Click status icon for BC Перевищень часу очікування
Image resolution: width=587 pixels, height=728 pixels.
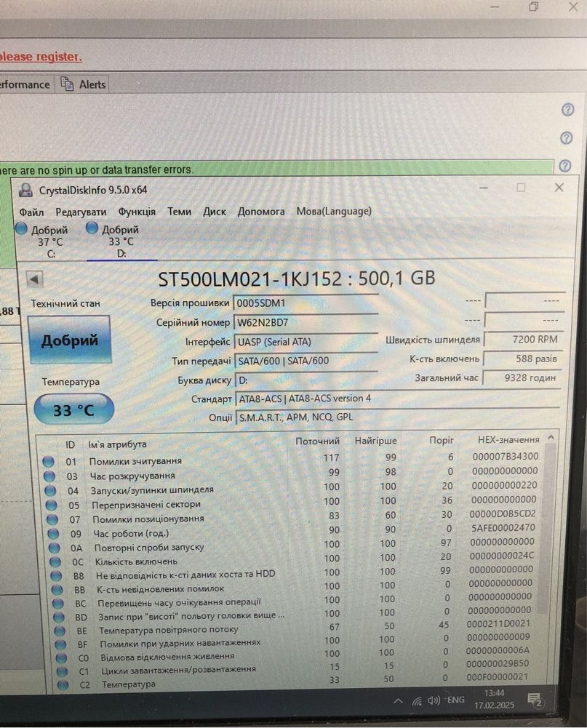pyautogui.click(x=58, y=604)
